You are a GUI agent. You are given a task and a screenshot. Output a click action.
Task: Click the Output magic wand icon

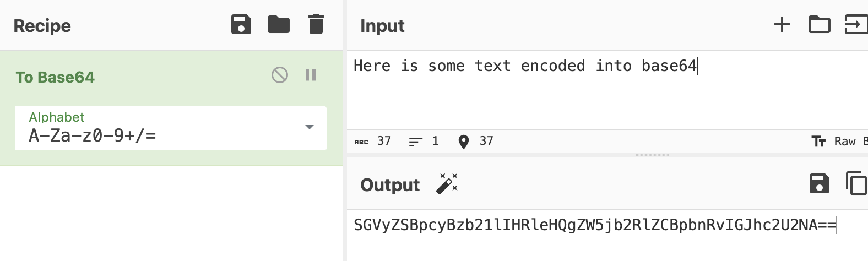pos(447,184)
